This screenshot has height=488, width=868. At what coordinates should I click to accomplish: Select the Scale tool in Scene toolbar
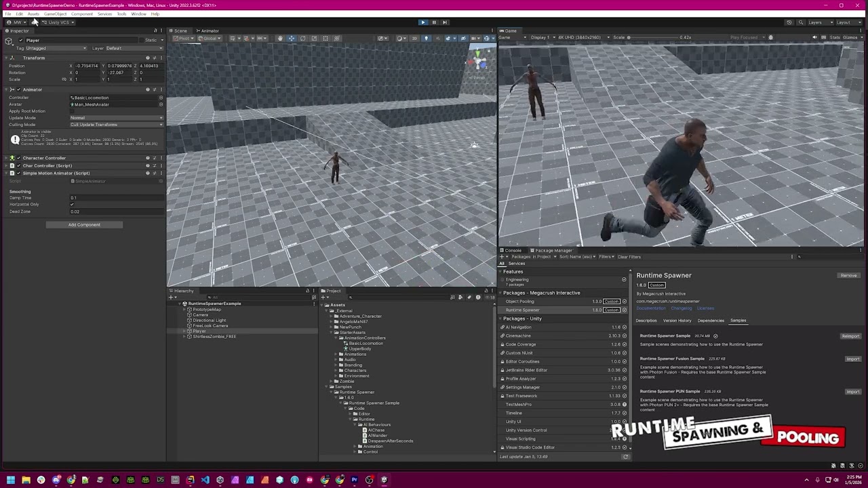[x=313, y=38]
